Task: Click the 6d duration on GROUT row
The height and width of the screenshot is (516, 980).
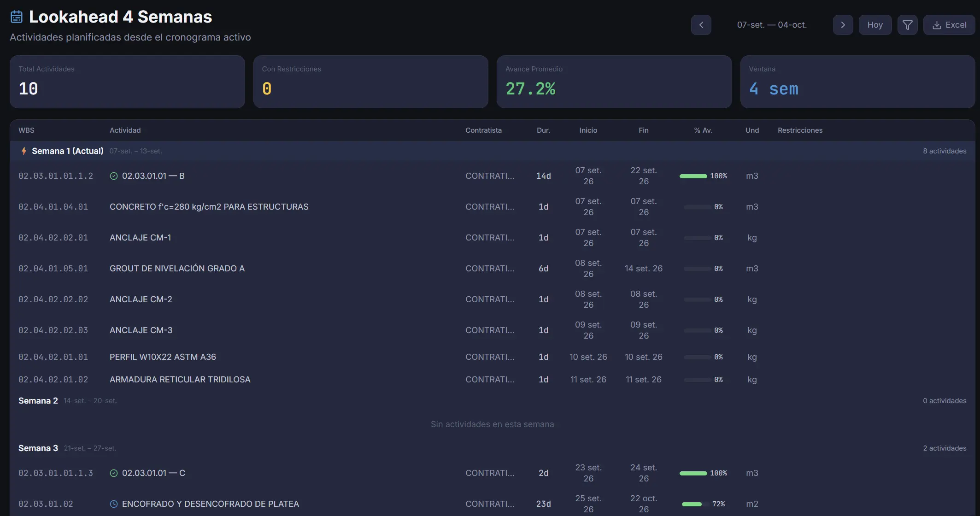Action: (x=543, y=269)
